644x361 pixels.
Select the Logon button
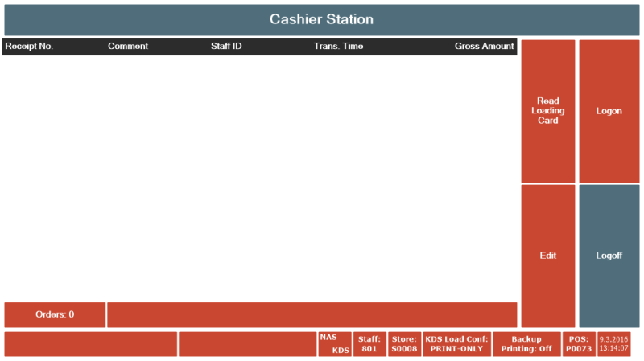pos(609,111)
